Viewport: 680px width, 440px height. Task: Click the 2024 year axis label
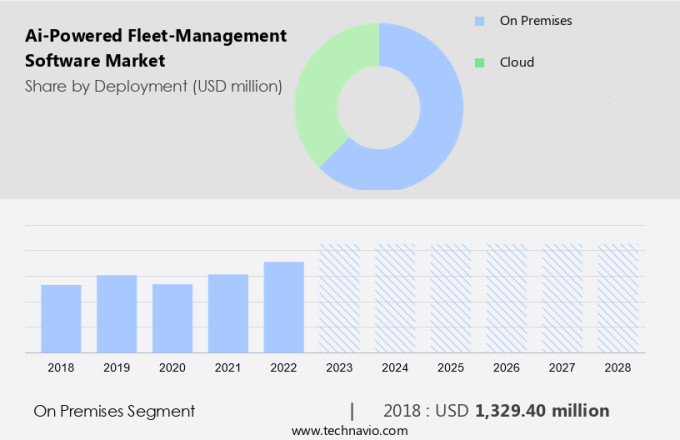coord(395,368)
